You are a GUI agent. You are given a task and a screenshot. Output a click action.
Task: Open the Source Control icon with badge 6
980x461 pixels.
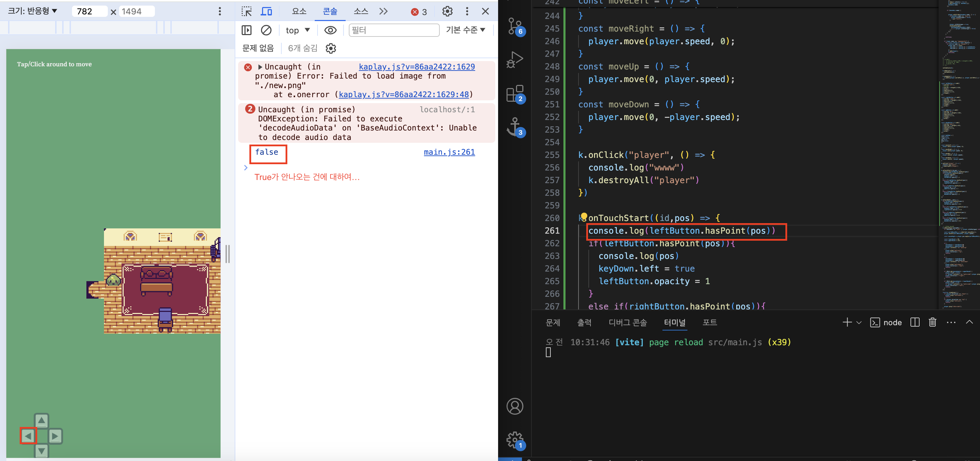(515, 26)
